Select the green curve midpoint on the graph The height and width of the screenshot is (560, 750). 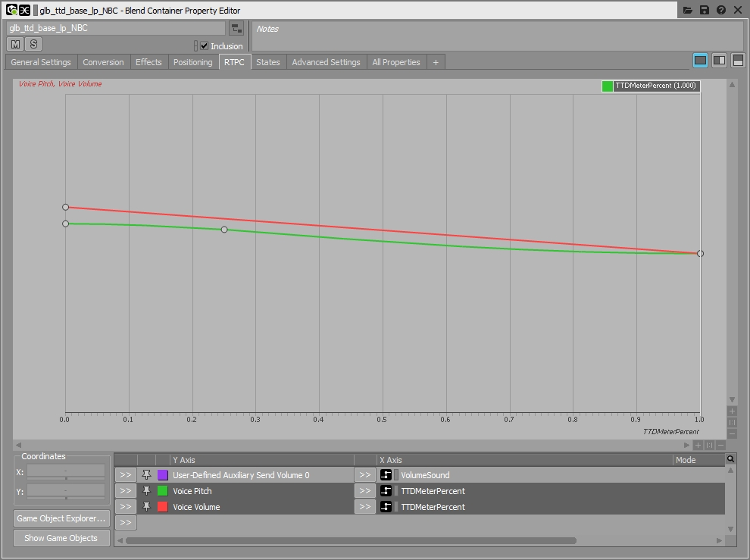pos(224,230)
